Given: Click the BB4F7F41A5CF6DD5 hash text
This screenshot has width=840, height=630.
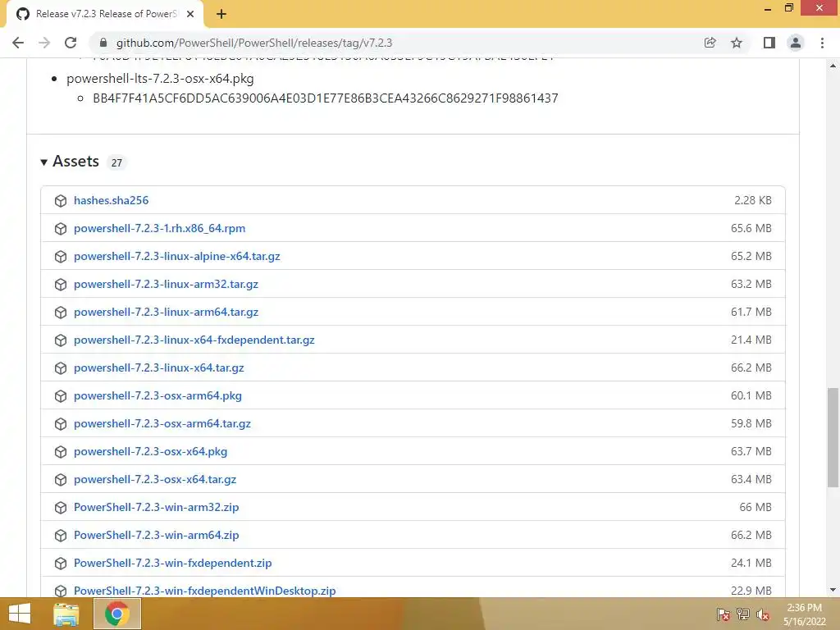Looking at the screenshot, I should pyautogui.click(x=325, y=98).
